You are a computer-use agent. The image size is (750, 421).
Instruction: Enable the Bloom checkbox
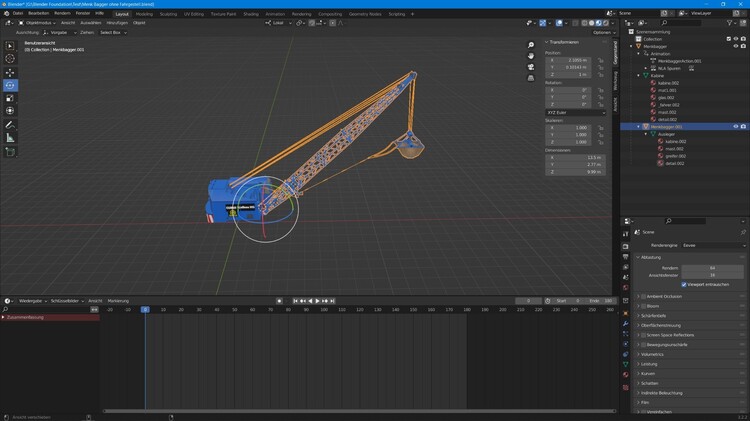pos(645,306)
